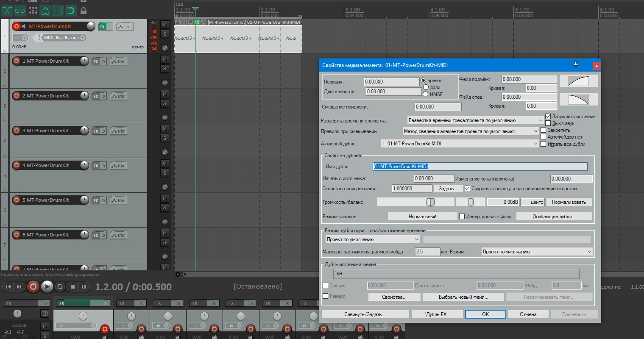Click the 'Позиция' input field
This screenshot has height=339, width=644.
[392, 82]
